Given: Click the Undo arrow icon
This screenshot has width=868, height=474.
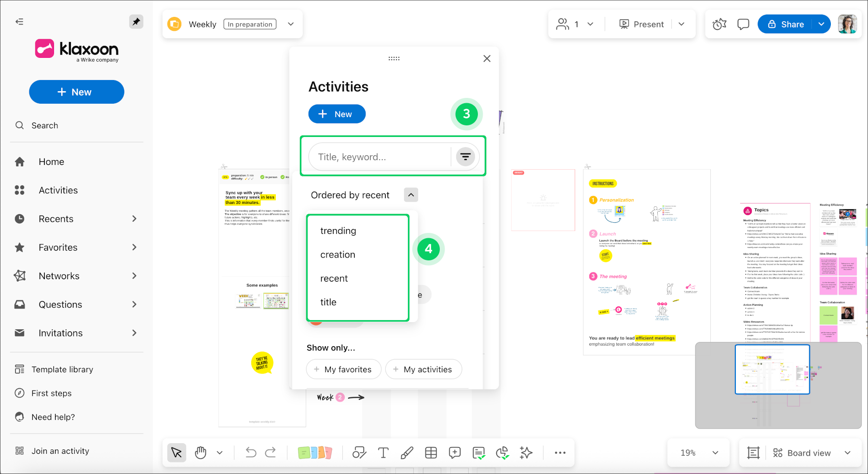Looking at the screenshot, I should [250, 452].
